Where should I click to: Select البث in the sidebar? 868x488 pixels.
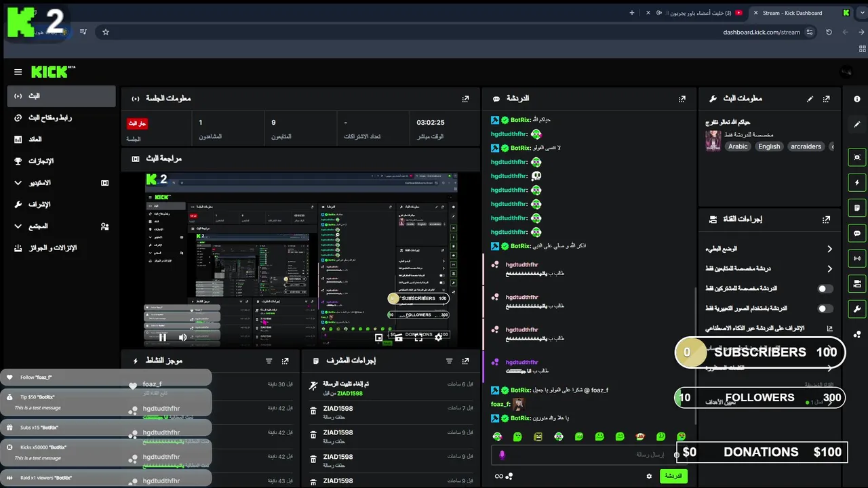tap(61, 96)
